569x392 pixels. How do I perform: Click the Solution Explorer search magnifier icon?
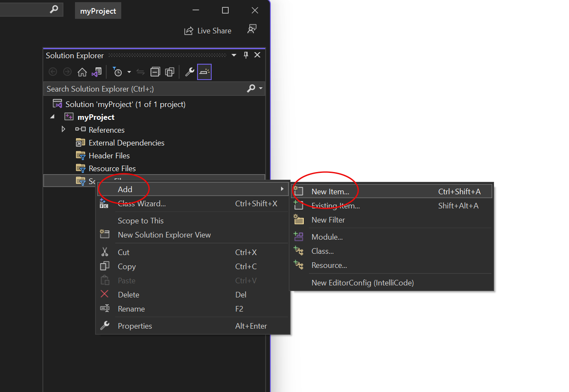(251, 88)
